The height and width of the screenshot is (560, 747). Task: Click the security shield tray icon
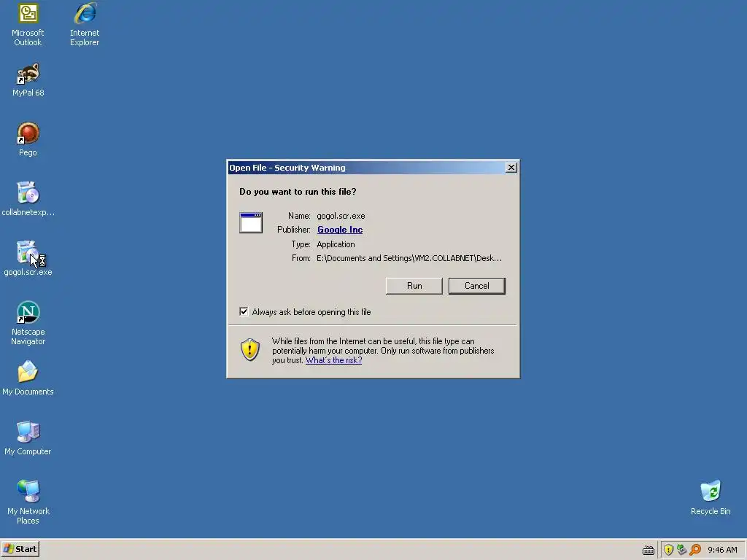point(668,550)
